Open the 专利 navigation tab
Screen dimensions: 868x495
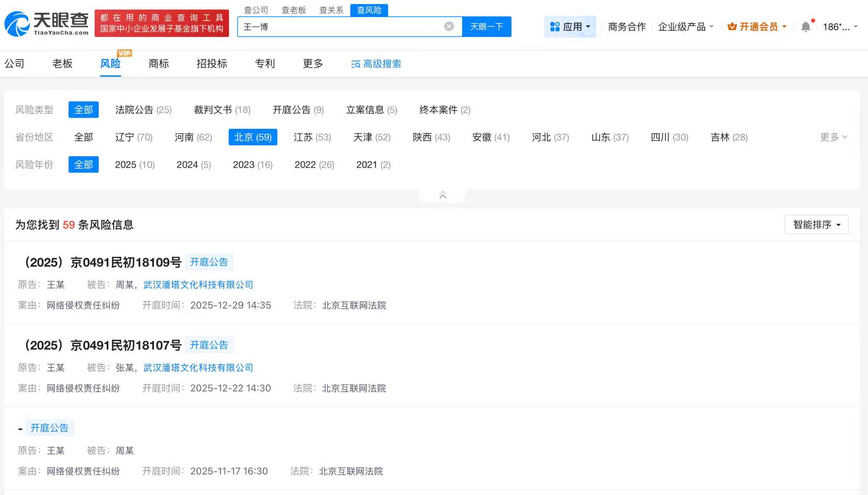click(264, 64)
